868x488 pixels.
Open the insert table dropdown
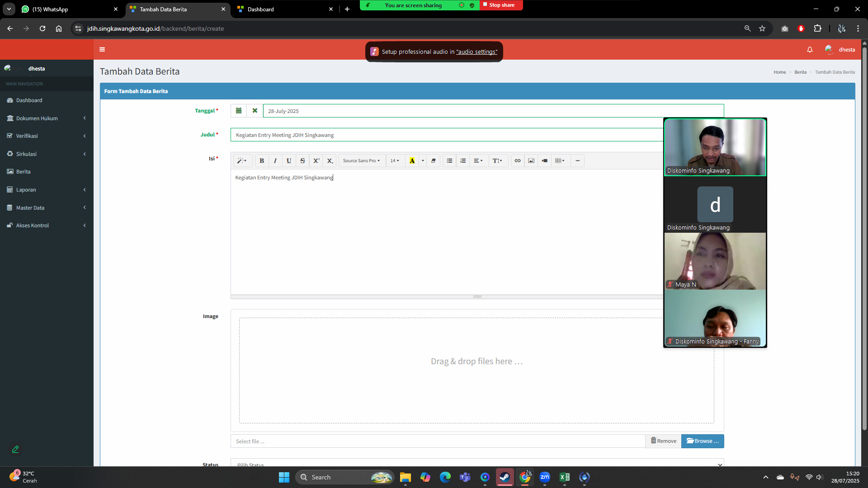(x=560, y=161)
